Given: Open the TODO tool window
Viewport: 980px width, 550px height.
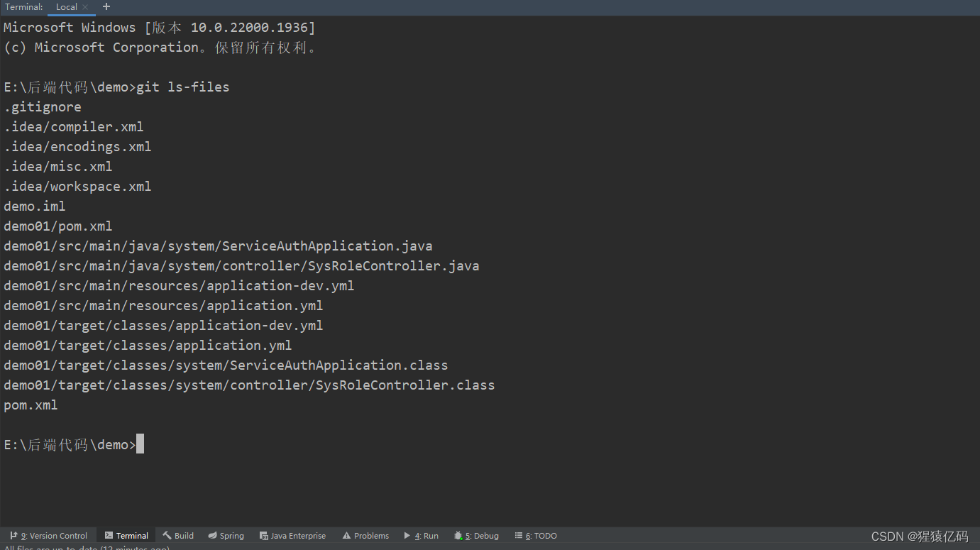Looking at the screenshot, I should [x=536, y=536].
